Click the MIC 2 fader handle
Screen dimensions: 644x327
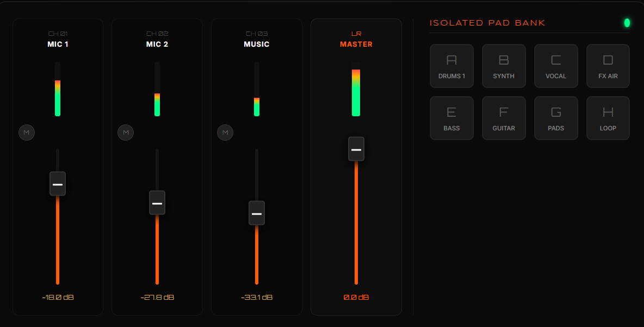point(157,203)
